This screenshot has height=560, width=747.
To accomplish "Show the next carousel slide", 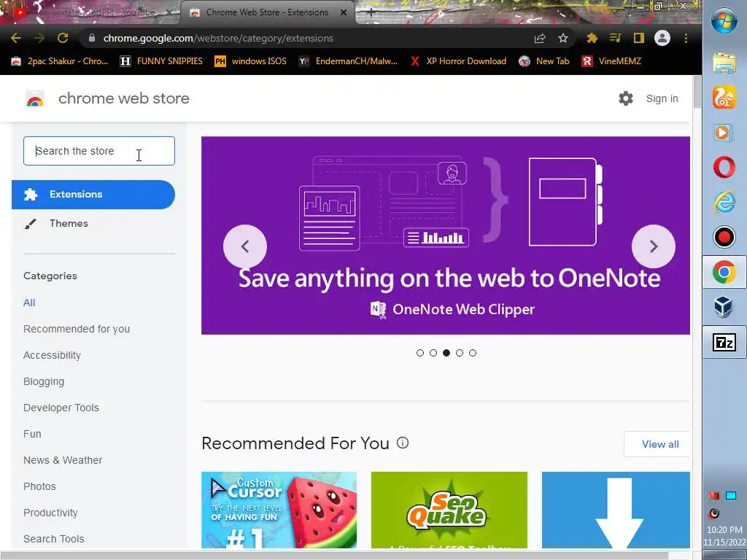I will pyautogui.click(x=654, y=246).
